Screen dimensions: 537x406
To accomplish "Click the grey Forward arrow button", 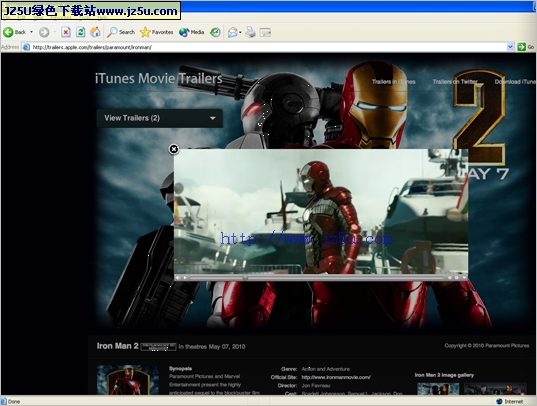I will (x=44, y=32).
